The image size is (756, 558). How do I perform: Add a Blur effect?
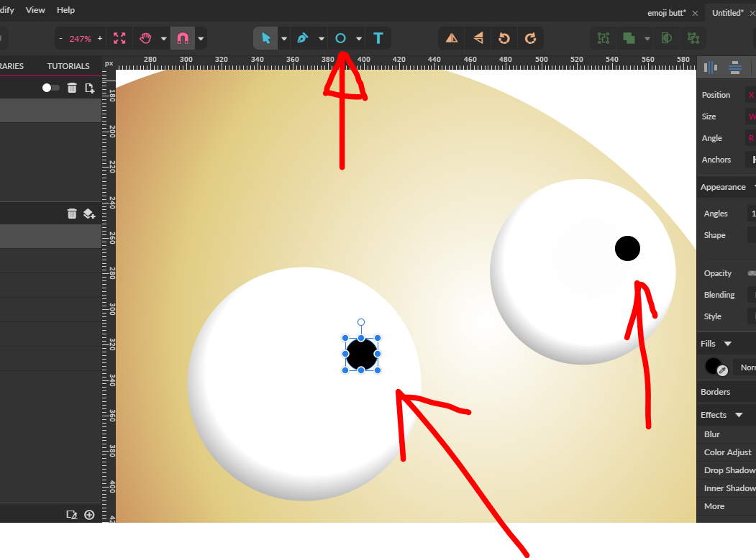pos(711,434)
